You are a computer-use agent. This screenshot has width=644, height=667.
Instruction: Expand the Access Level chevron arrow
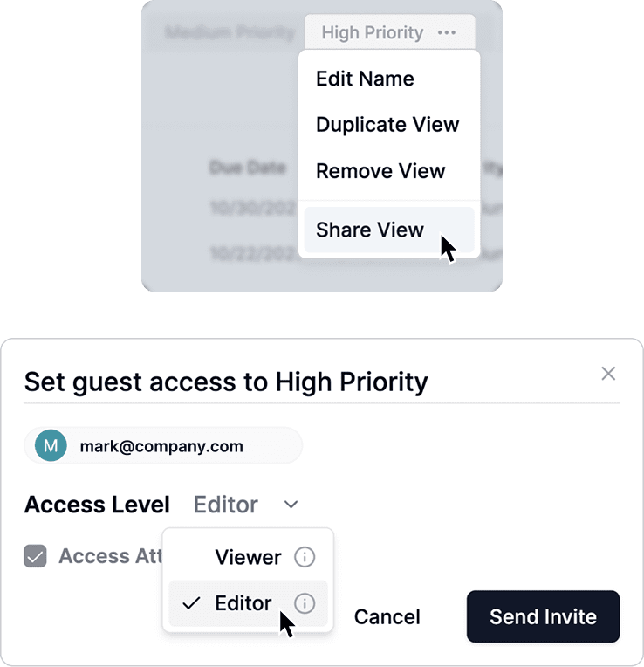click(x=291, y=505)
